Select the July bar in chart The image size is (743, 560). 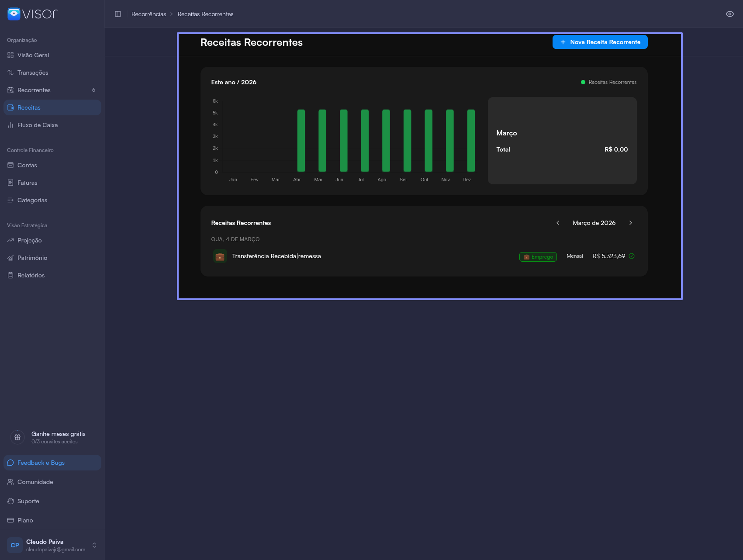(365, 141)
